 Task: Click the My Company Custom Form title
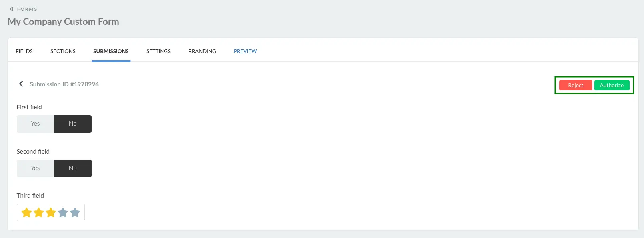tap(63, 22)
